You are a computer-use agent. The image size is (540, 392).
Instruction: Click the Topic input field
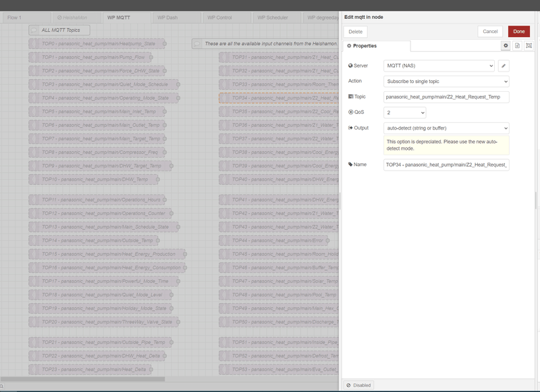coord(446,97)
